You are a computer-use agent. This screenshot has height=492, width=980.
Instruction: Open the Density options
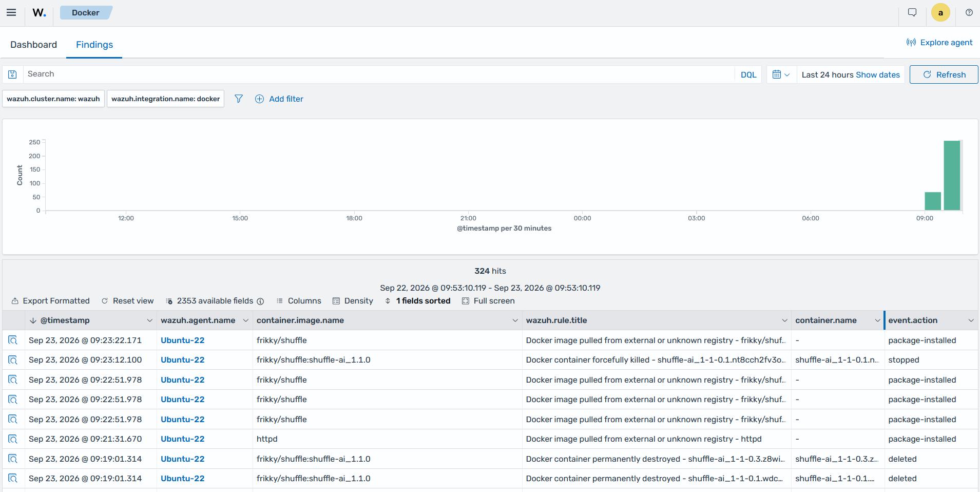[x=353, y=301]
